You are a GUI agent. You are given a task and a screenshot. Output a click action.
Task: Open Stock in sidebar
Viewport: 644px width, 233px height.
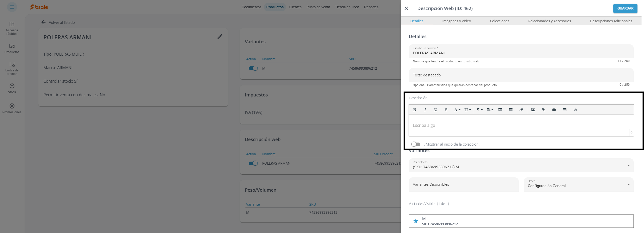[12, 89]
